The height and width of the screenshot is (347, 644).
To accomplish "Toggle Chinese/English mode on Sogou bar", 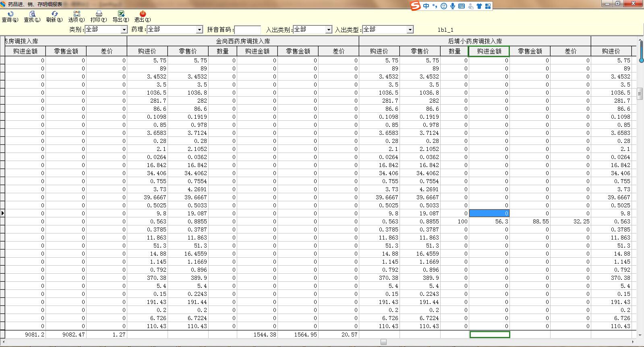I will pos(426,6).
